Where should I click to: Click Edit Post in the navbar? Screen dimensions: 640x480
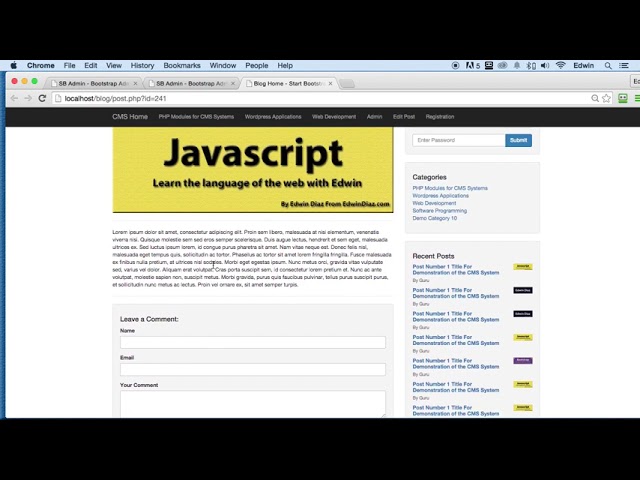[404, 117]
